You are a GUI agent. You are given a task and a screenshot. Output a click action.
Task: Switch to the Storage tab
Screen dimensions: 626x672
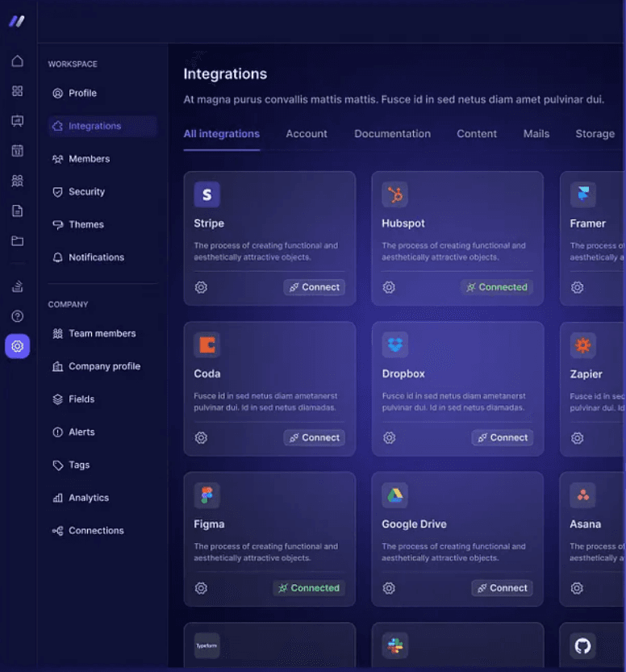click(595, 134)
